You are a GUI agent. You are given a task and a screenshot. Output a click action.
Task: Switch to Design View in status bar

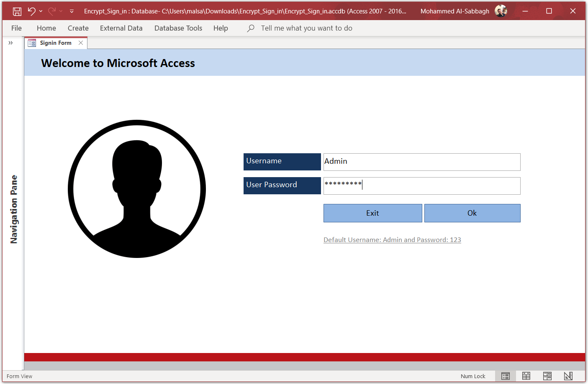point(568,376)
